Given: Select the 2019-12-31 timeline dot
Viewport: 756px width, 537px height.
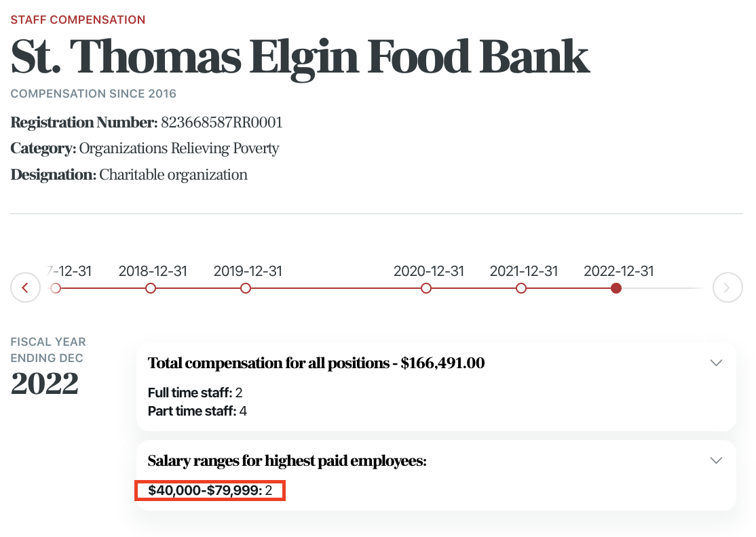Looking at the screenshot, I should [x=246, y=288].
